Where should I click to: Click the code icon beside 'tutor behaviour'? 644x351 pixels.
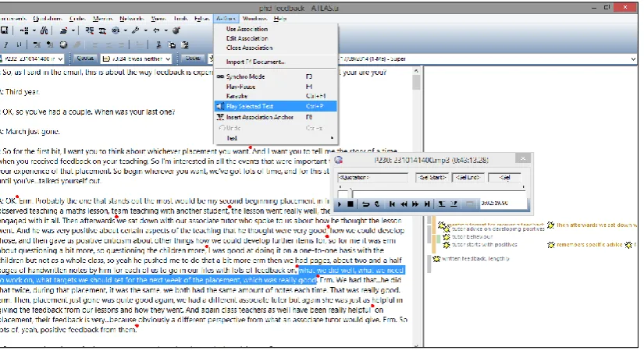tap(446, 237)
